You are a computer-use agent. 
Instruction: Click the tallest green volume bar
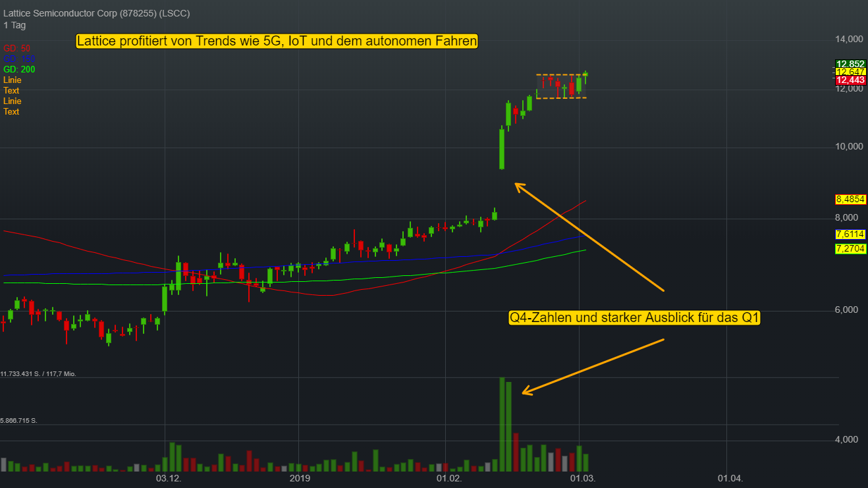[x=502, y=424]
